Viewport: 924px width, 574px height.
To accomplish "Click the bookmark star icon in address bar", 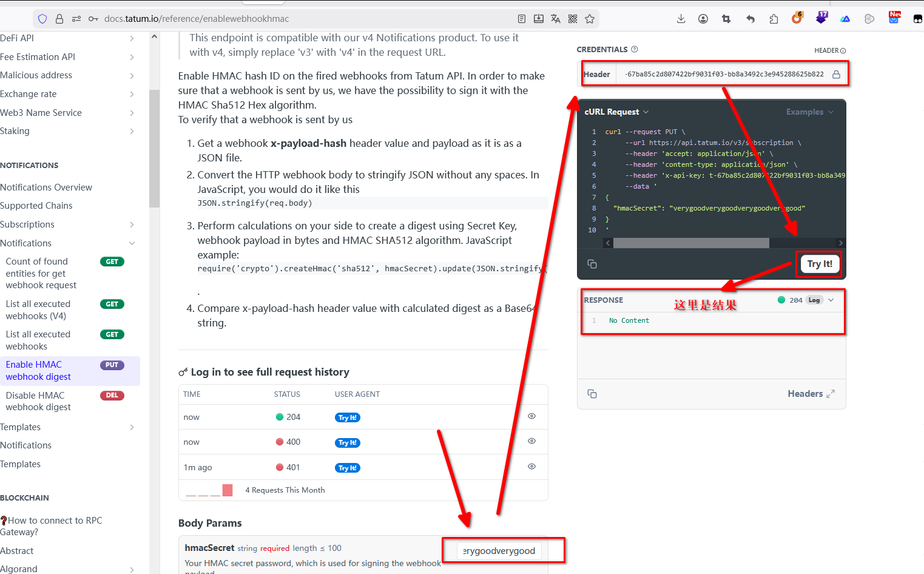I will coord(589,19).
